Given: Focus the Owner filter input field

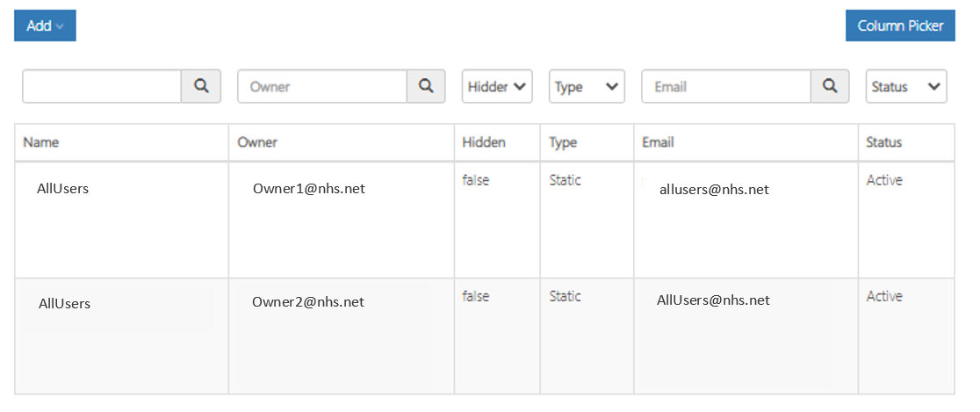Looking at the screenshot, I should point(322,86).
